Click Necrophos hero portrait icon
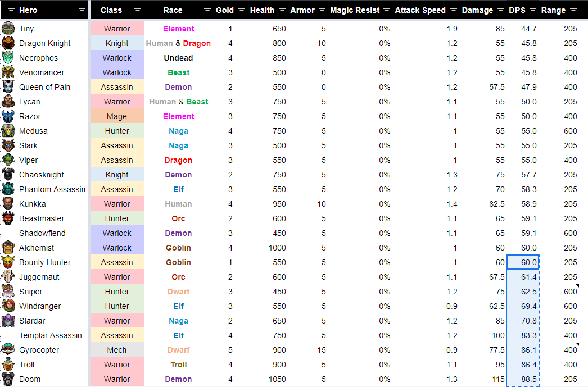 pos(8,58)
